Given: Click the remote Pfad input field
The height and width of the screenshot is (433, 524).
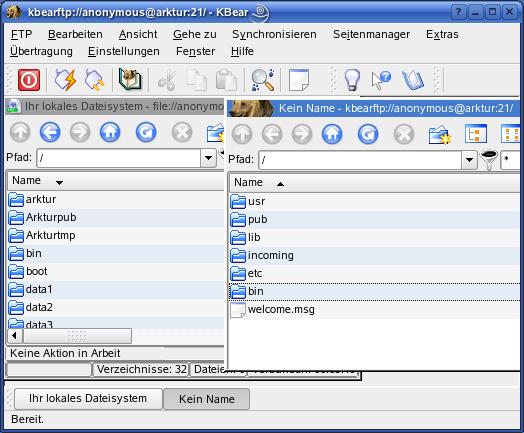Looking at the screenshot, I should [x=360, y=160].
